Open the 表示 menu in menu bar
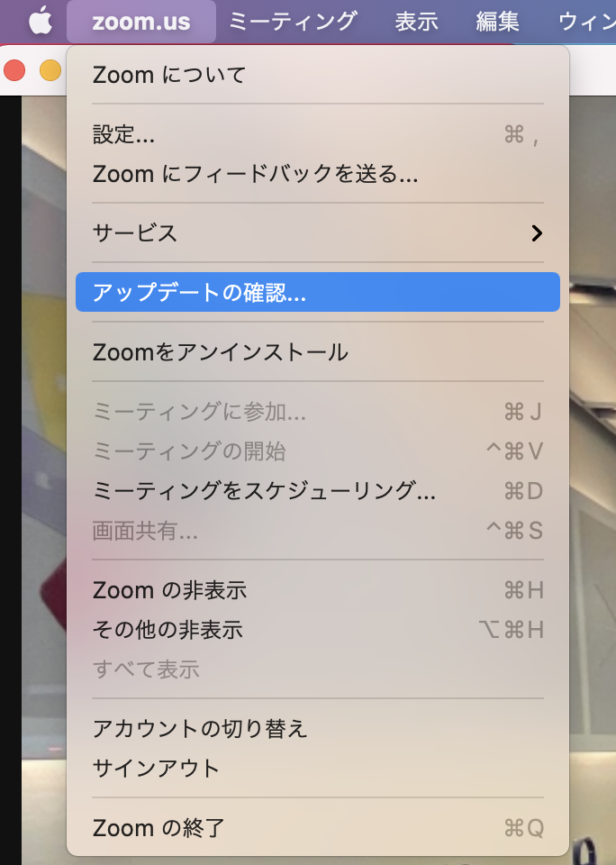This screenshot has height=865, width=616. click(416, 22)
